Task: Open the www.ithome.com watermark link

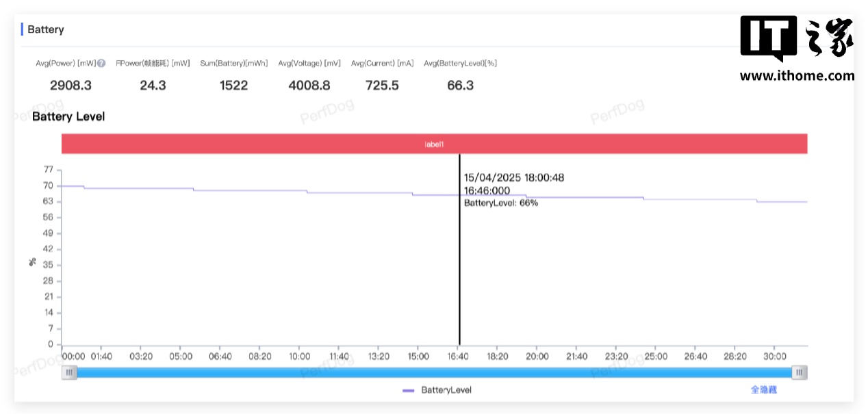Action: (x=797, y=76)
